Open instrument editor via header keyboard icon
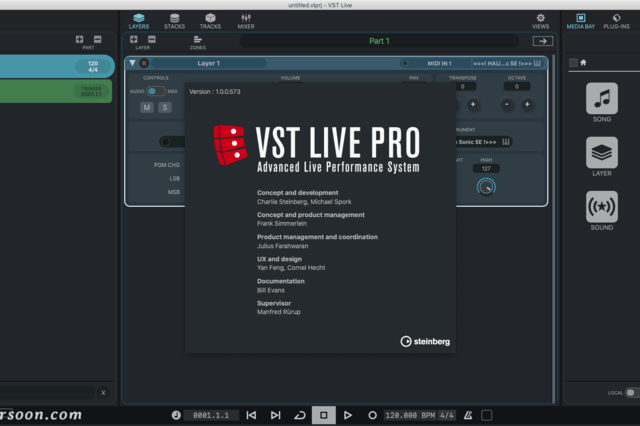 pyautogui.click(x=538, y=63)
